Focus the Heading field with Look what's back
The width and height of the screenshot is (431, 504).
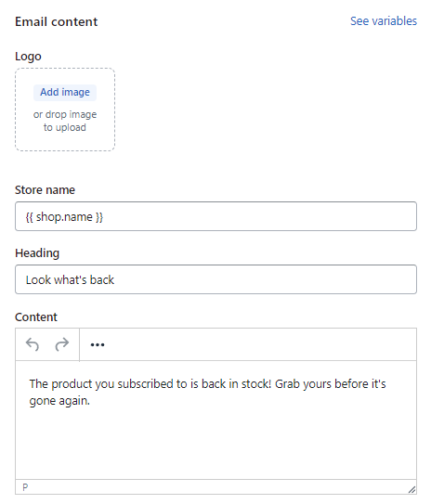tap(215, 279)
